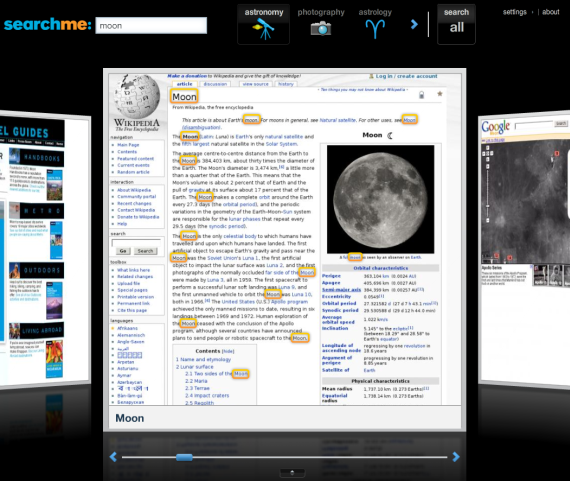Open Afrikaans language link
570x481 pixels.
127,328
